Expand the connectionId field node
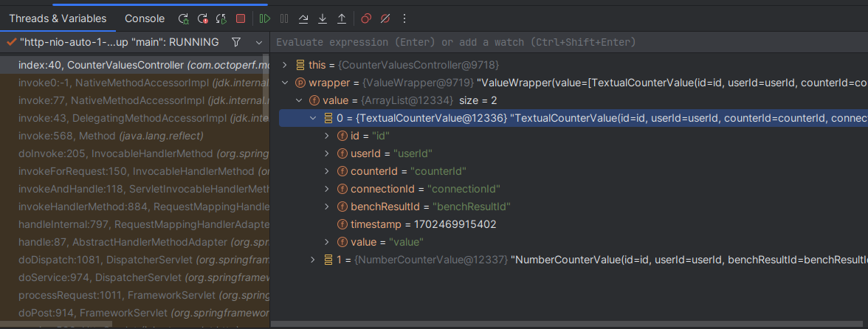The image size is (868, 329). (326, 189)
